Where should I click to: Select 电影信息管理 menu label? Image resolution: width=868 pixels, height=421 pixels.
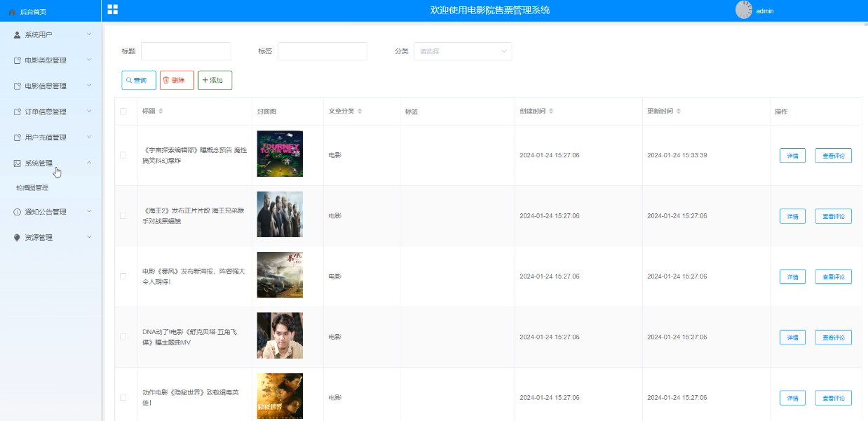pyautogui.click(x=46, y=86)
